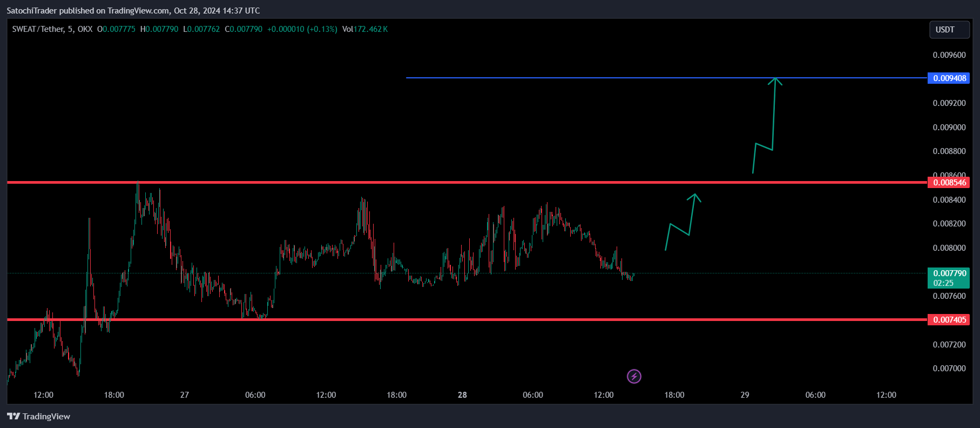The image size is (980, 428).
Task: Select the red 0.007405 support price label
Action: (949, 320)
